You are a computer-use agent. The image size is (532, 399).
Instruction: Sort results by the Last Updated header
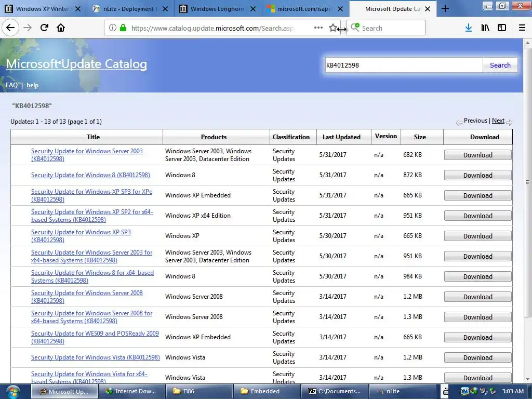tap(341, 137)
